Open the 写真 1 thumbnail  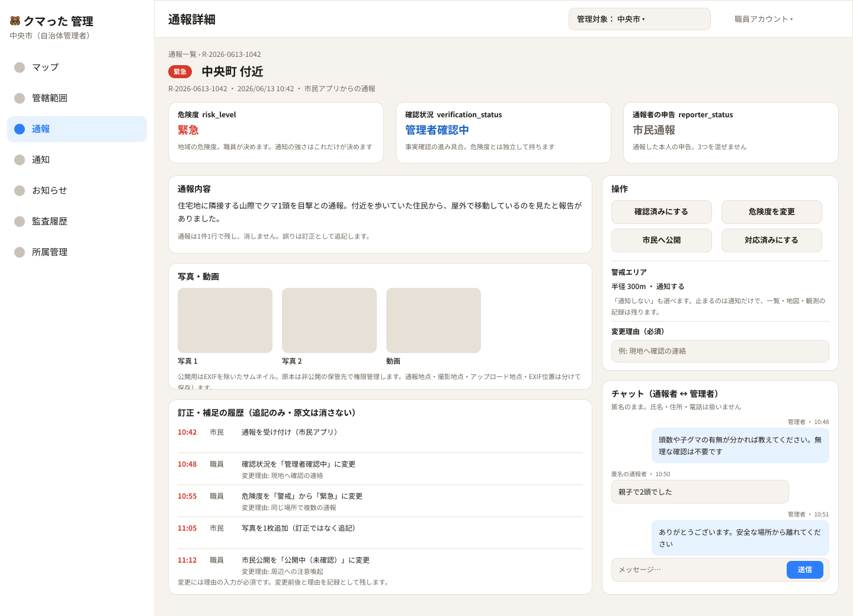pyautogui.click(x=225, y=320)
